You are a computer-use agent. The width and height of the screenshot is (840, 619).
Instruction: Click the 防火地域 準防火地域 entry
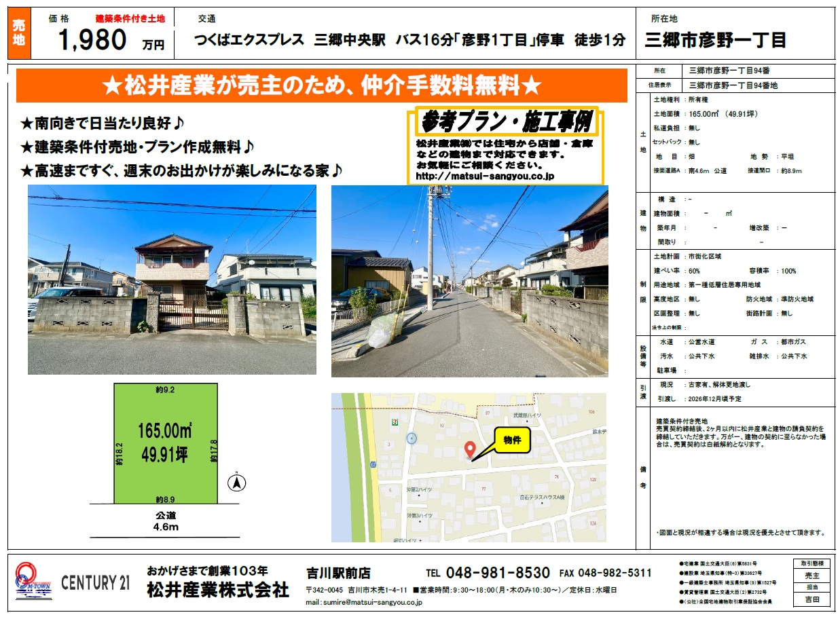point(780,299)
